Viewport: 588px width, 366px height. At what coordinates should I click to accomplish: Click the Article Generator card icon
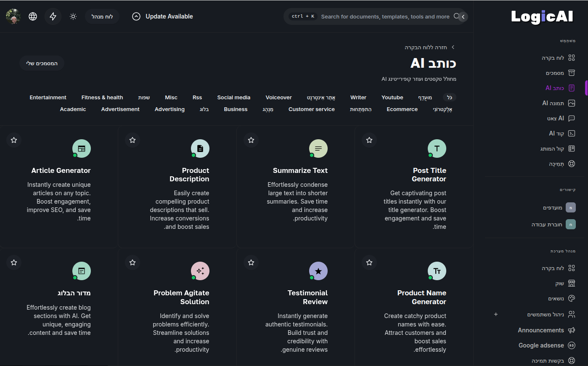(82, 149)
